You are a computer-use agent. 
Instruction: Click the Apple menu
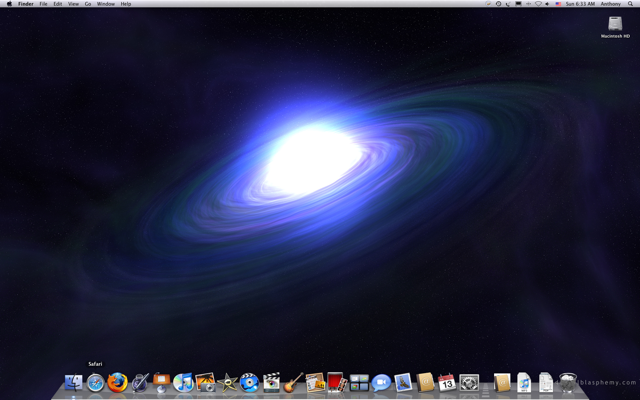[8, 4]
